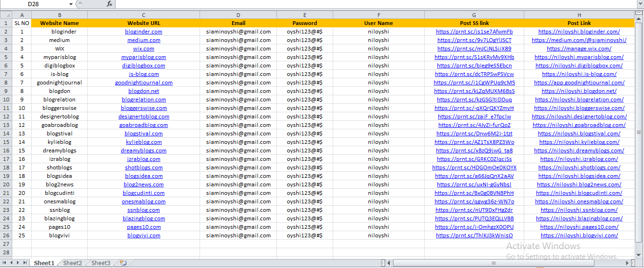Click the Insert Worksheet icon after Sheet3
This screenshot has width=644, height=268.
coord(123,263)
